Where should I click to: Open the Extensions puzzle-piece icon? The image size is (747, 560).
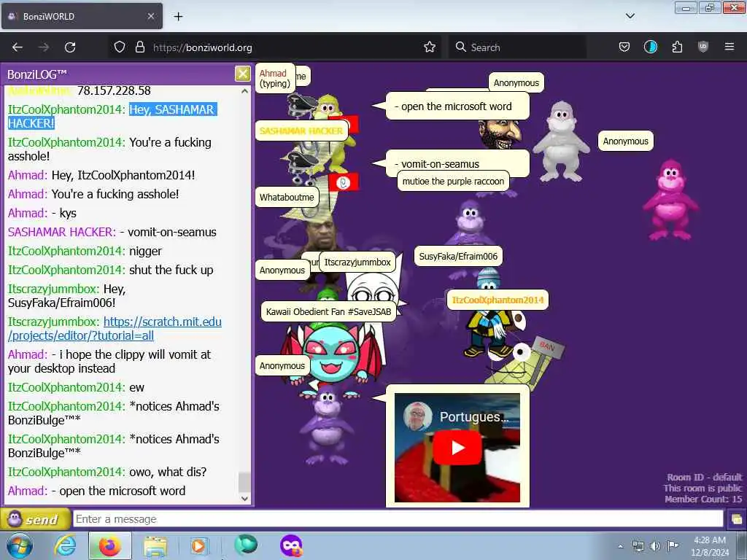coord(677,47)
